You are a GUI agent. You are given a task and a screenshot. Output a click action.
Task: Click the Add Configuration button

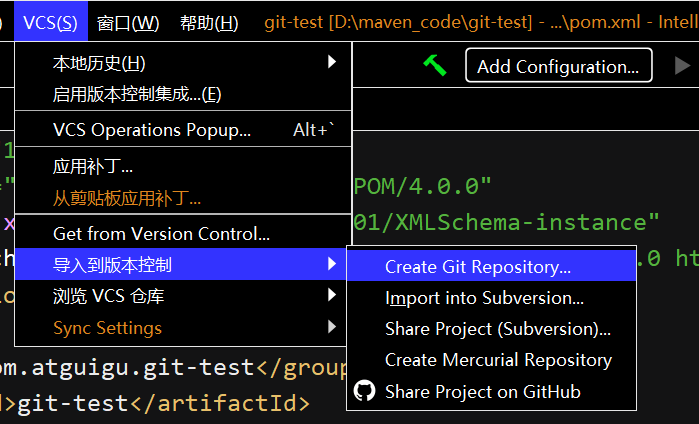[558, 66]
